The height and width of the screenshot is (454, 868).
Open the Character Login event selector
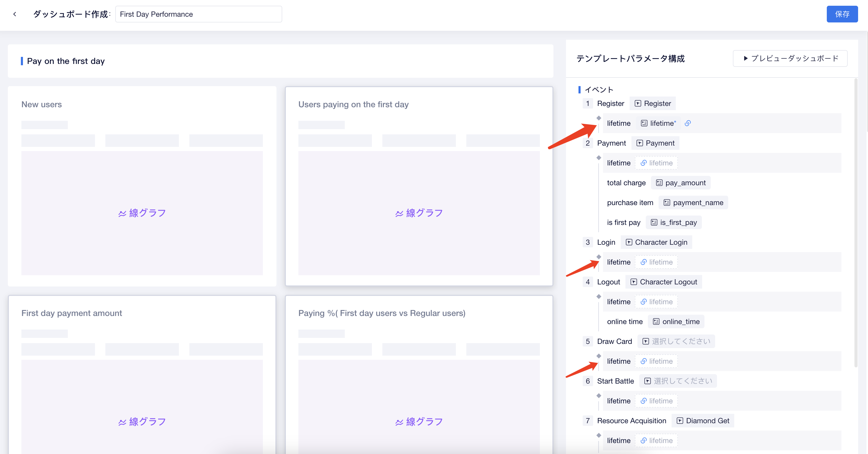pyautogui.click(x=656, y=242)
